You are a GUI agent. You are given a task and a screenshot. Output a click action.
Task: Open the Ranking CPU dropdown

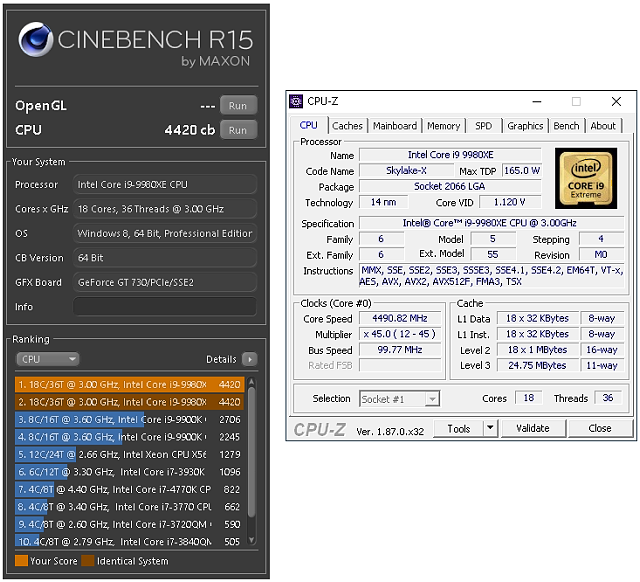coord(47,359)
